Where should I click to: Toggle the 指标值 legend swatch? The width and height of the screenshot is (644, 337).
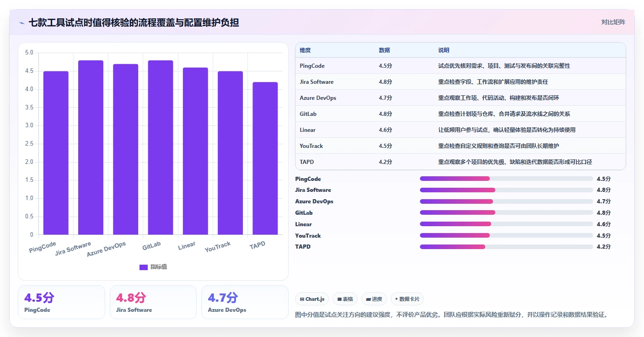(x=144, y=267)
